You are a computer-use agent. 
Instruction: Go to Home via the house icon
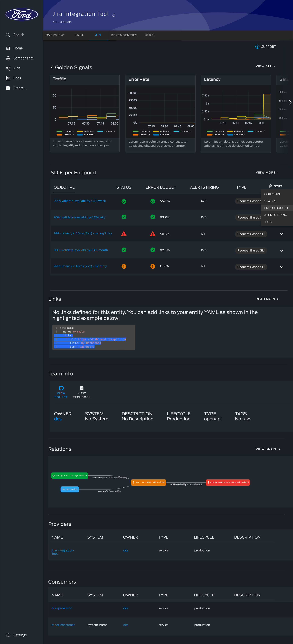pos(8,48)
